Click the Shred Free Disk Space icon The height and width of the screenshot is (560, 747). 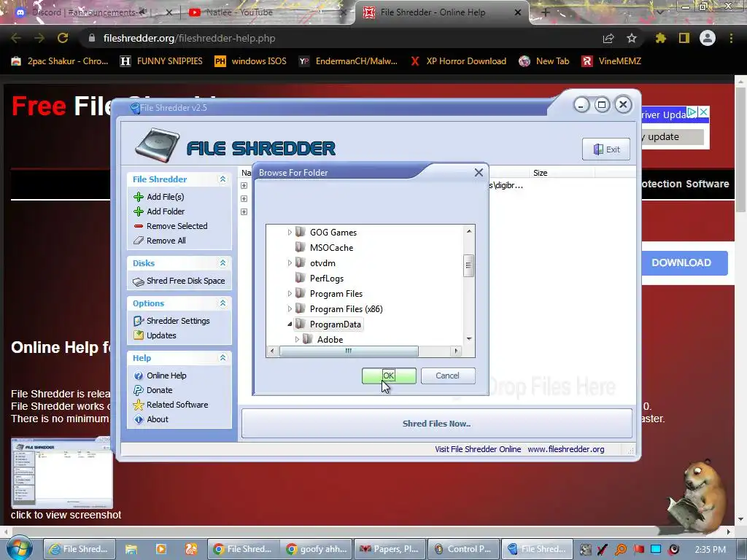(x=139, y=281)
